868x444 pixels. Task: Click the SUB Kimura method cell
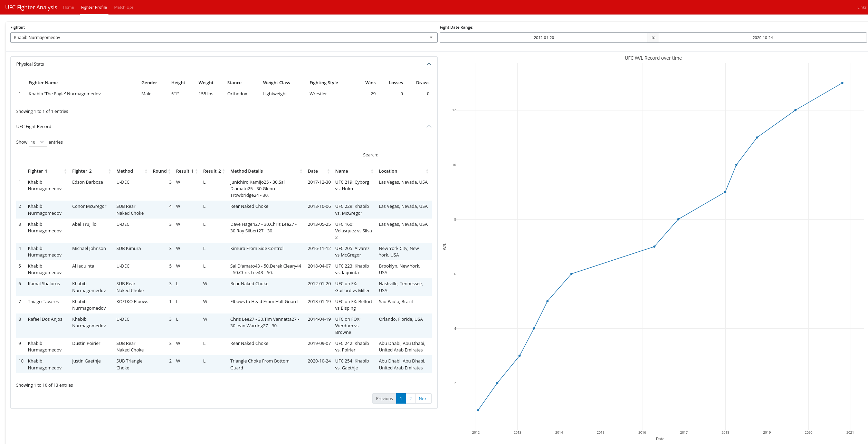pyautogui.click(x=128, y=249)
